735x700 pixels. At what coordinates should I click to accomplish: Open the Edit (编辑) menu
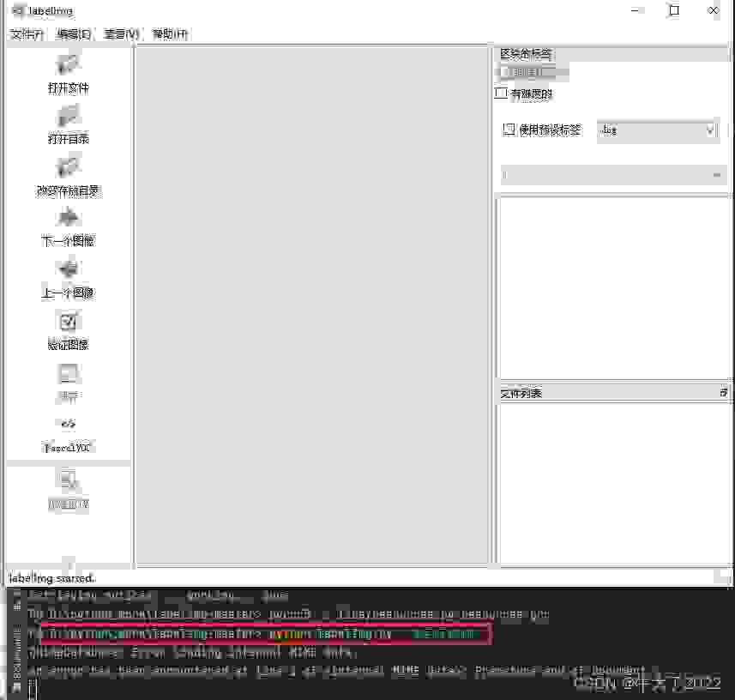(74, 34)
